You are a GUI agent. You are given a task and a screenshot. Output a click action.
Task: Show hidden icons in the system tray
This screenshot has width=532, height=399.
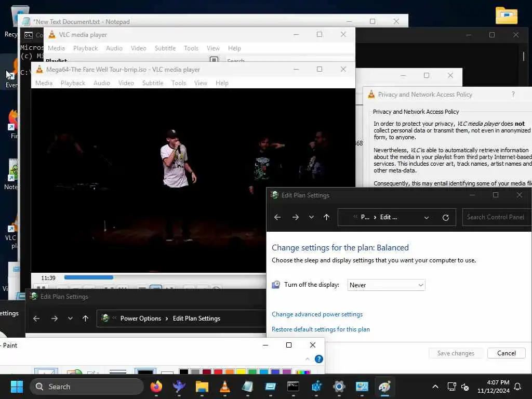pyautogui.click(x=435, y=387)
